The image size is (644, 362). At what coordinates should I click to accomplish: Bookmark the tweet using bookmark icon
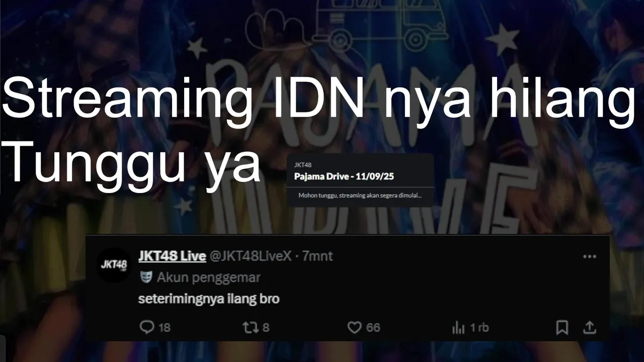562,328
